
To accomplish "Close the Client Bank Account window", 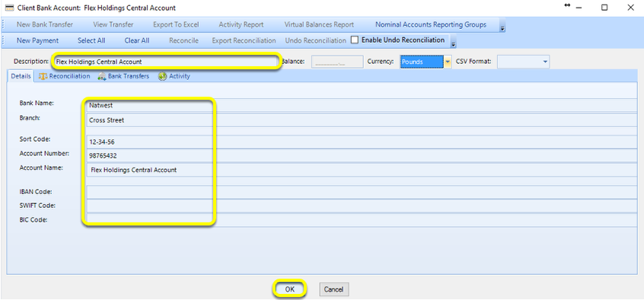I will [x=630, y=8].
